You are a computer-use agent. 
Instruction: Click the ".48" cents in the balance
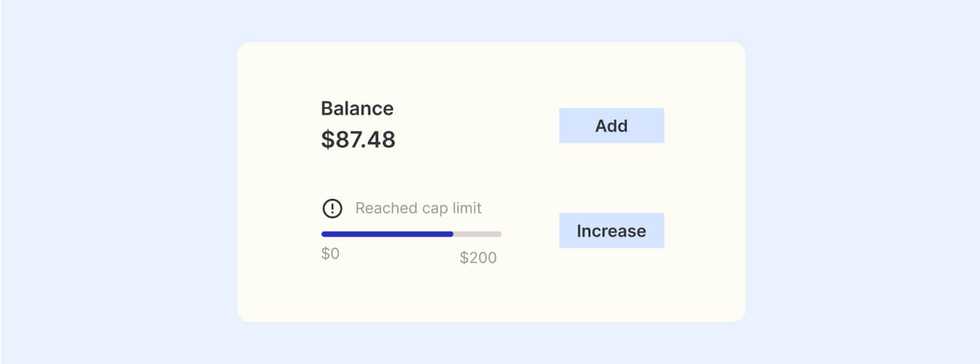coord(380,139)
